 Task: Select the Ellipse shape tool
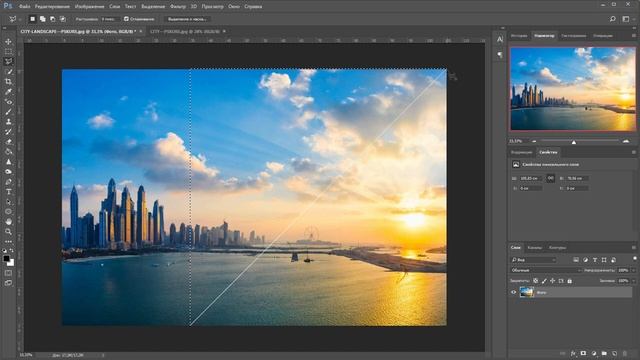(x=8, y=212)
